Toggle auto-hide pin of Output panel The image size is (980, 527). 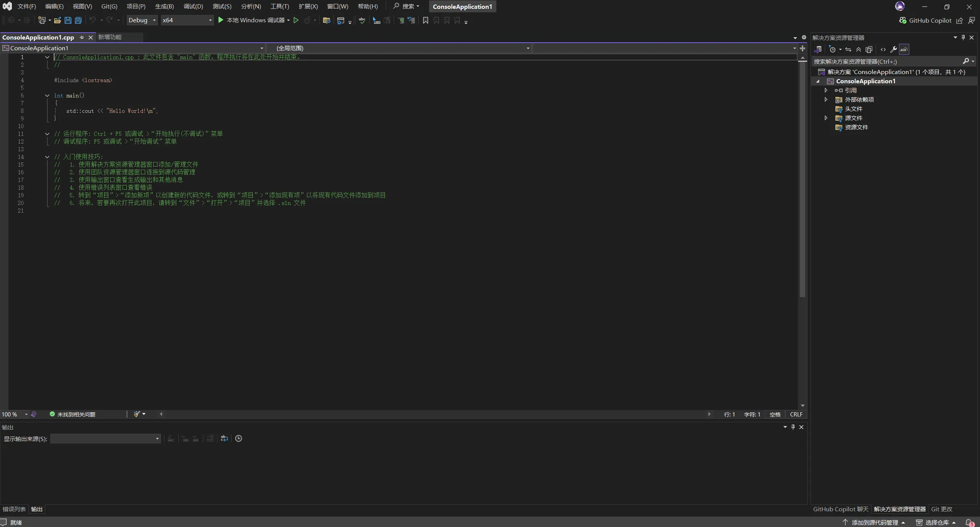coord(793,427)
